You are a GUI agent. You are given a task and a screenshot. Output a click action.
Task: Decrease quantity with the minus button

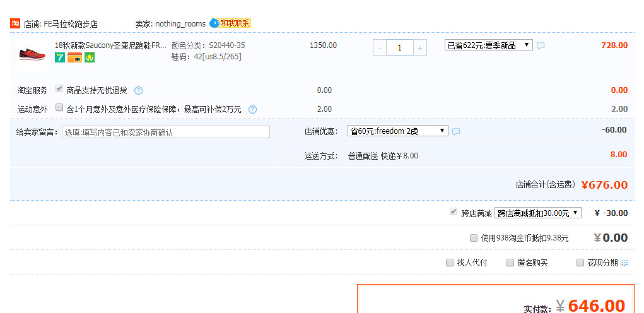tap(379, 48)
